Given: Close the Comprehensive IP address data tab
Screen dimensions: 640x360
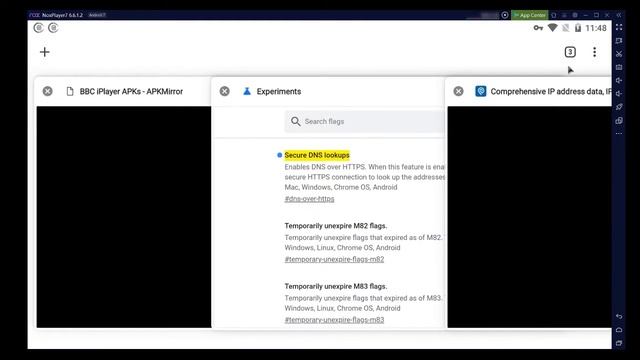Looking at the screenshot, I should 458,91.
